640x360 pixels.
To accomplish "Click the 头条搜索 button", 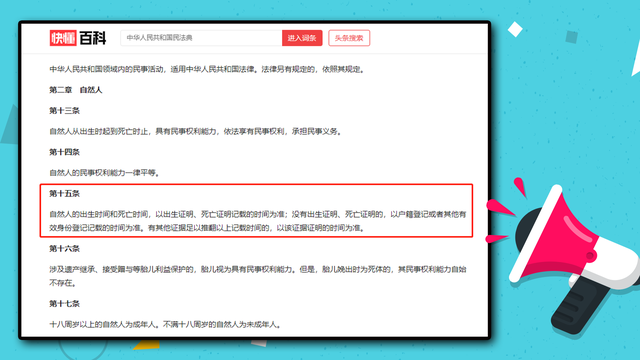I will coord(349,38).
